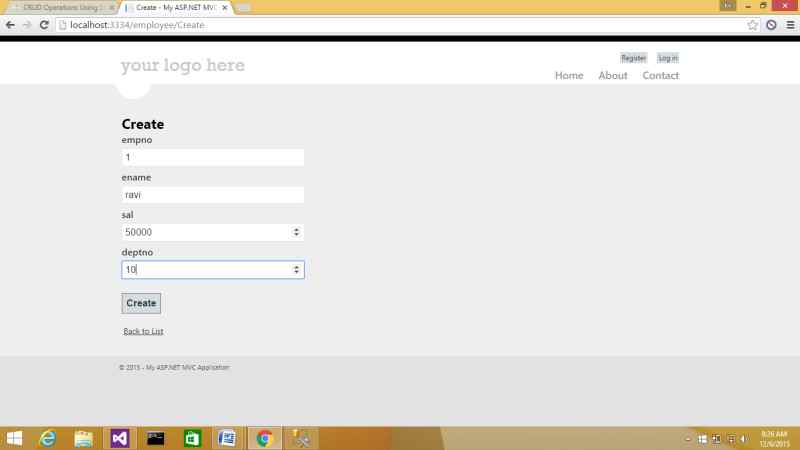Open the About page link
The width and height of the screenshot is (800, 450).
pos(613,76)
